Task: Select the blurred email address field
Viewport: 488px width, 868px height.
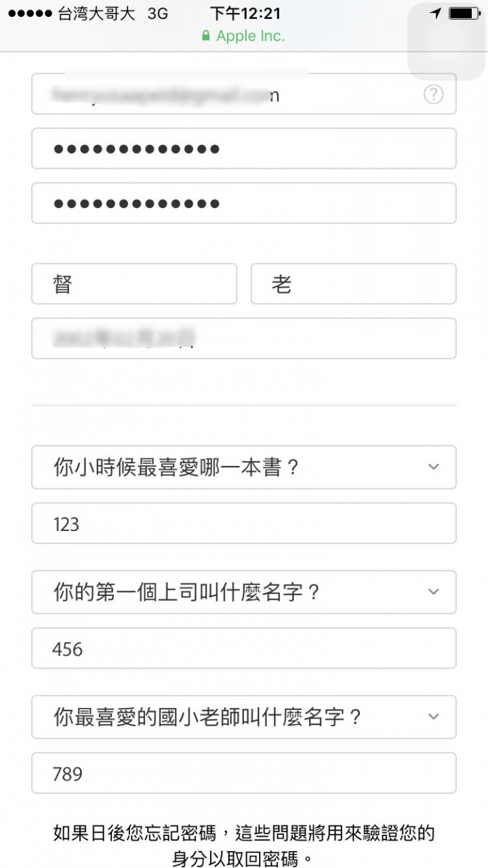Action: pos(244,94)
